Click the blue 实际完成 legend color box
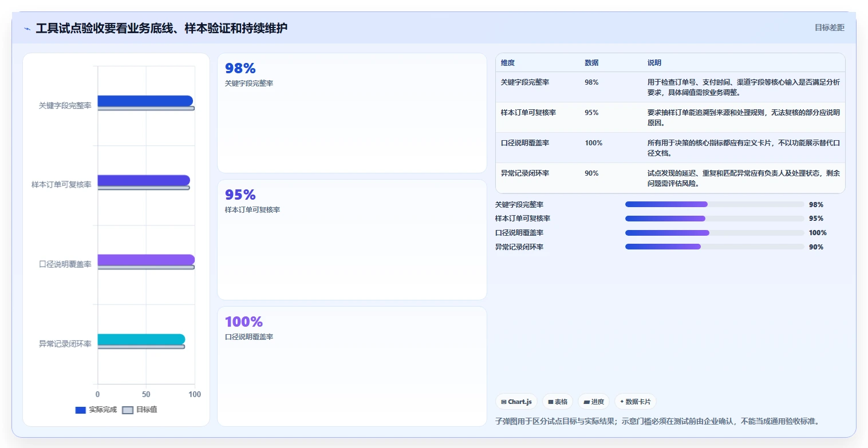Image resolution: width=868 pixels, height=448 pixels. 81,410
